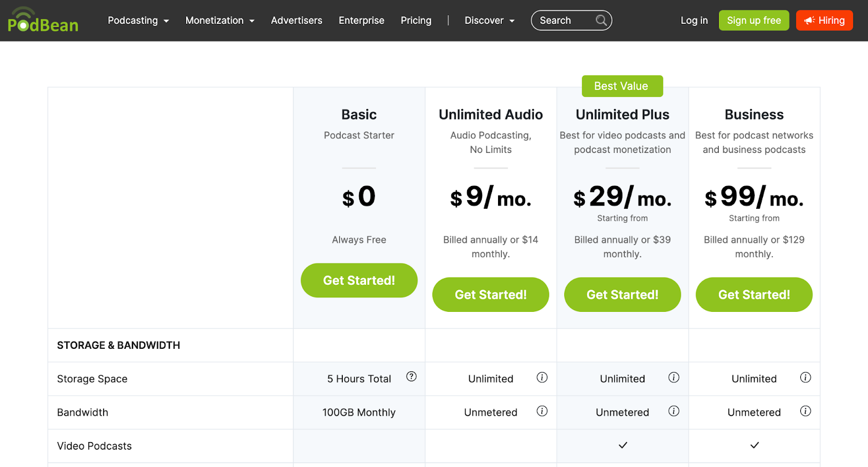This screenshot has width=868, height=467.
Task: Expand the Podcasting dropdown menu
Action: point(138,21)
